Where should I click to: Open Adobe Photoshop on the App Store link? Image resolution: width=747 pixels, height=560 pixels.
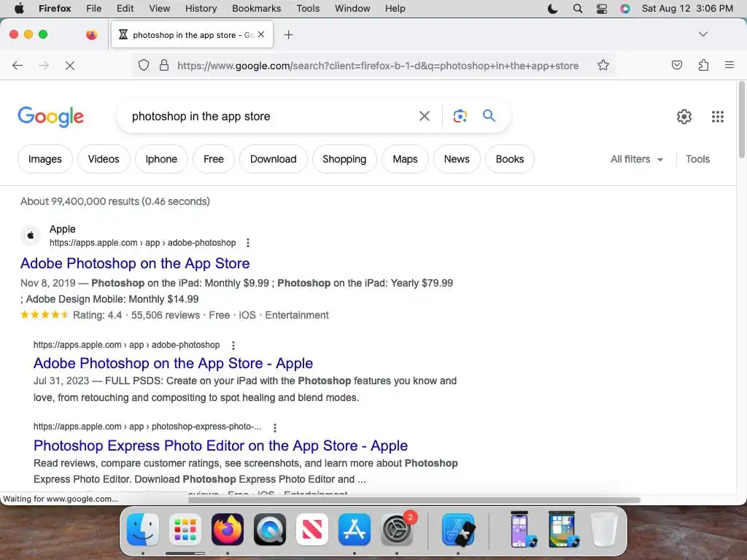click(x=135, y=263)
